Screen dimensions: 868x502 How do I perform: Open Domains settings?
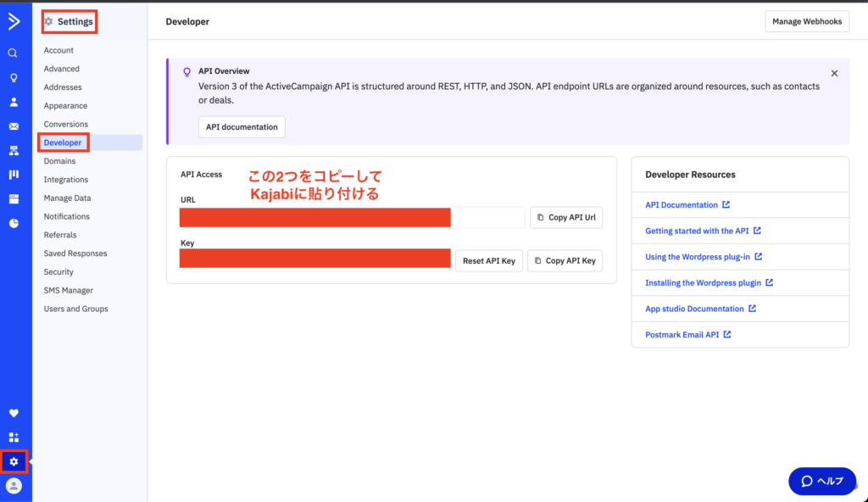[x=60, y=161]
